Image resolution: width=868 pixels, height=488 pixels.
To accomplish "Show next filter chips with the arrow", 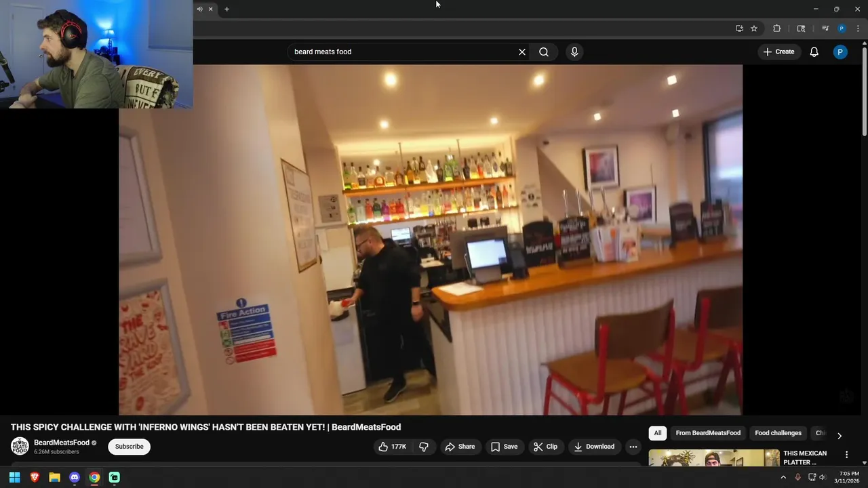I will coord(839,436).
